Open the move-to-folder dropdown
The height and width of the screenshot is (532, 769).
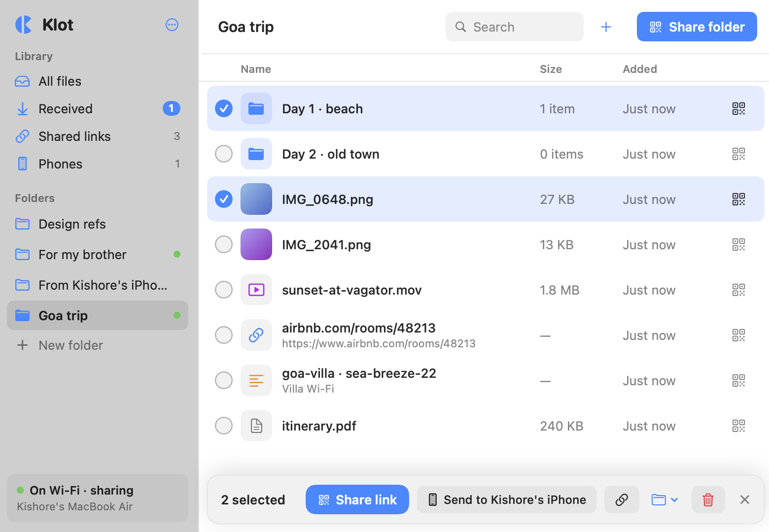pos(665,499)
